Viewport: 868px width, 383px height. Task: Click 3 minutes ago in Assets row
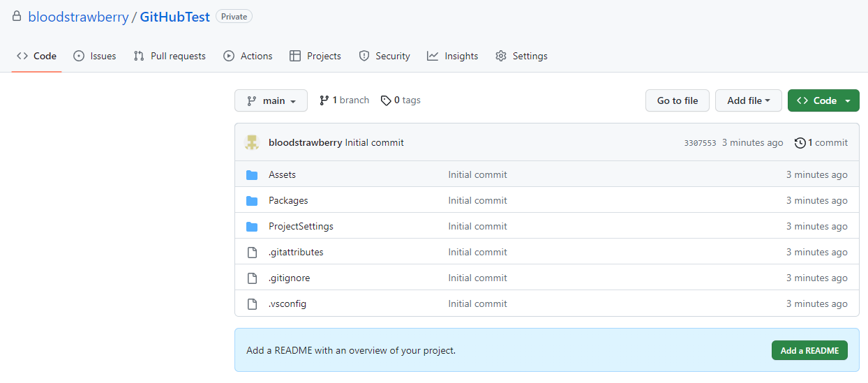tap(817, 174)
